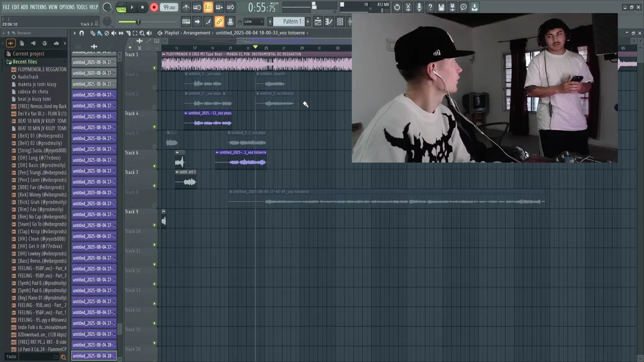Open the playlist view icon
Viewport: 644px width, 362px height.
318,22
